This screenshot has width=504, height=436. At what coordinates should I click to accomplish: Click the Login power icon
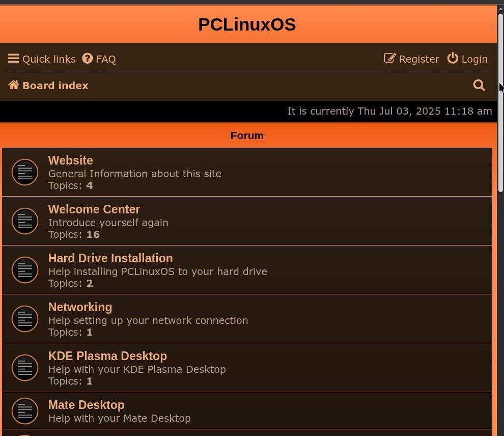(x=453, y=58)
